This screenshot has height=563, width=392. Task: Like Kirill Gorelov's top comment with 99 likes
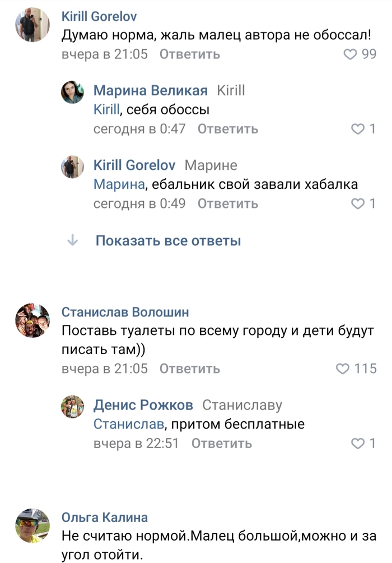350,54
